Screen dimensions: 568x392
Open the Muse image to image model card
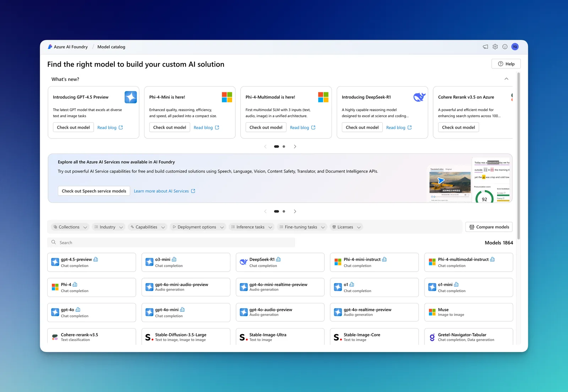(469, 312)
